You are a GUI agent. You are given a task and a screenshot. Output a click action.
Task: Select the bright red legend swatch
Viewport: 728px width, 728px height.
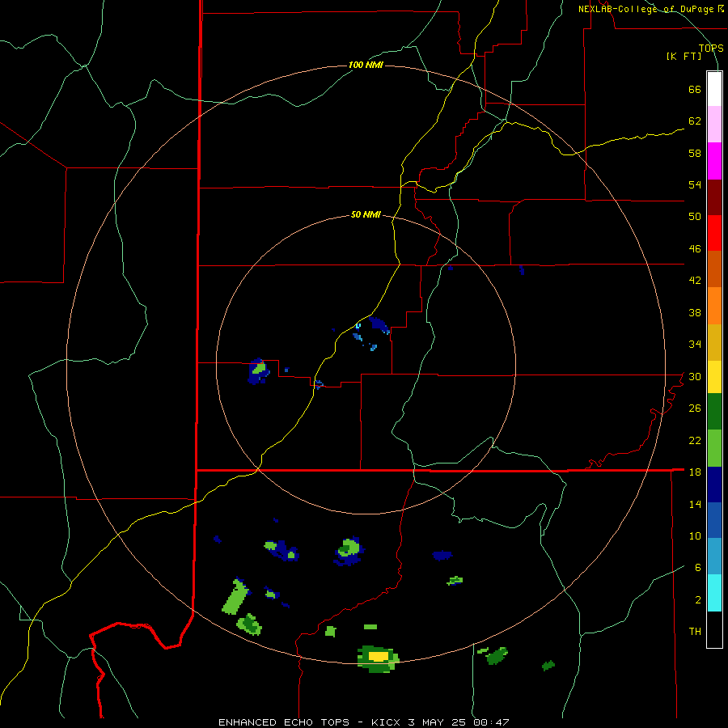(x=714, y=233)
